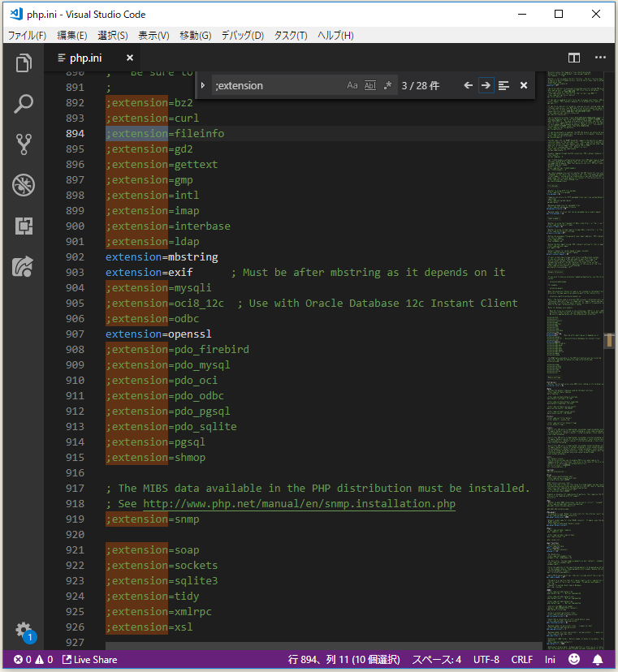Change end of line CRLF
Image resolution: width=618 pixels, height=672 pixels.
point(521,660)
